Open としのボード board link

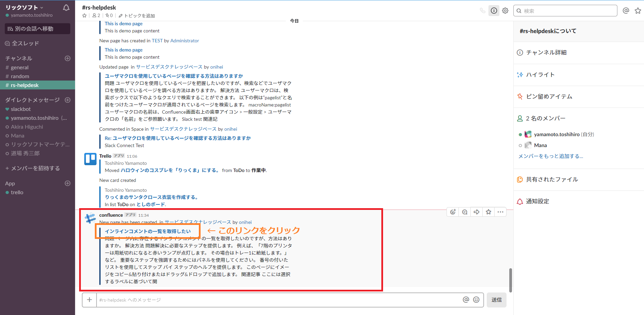(x=151, y=204)
